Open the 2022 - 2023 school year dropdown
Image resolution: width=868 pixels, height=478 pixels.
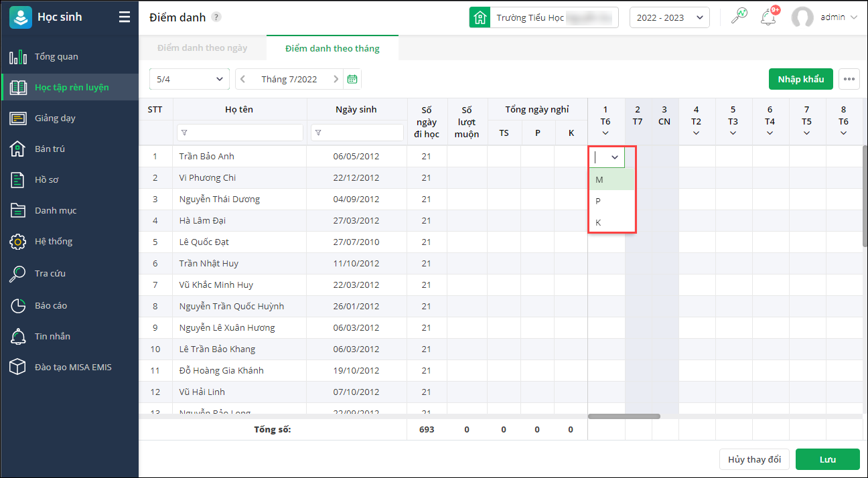click(670, 17)
